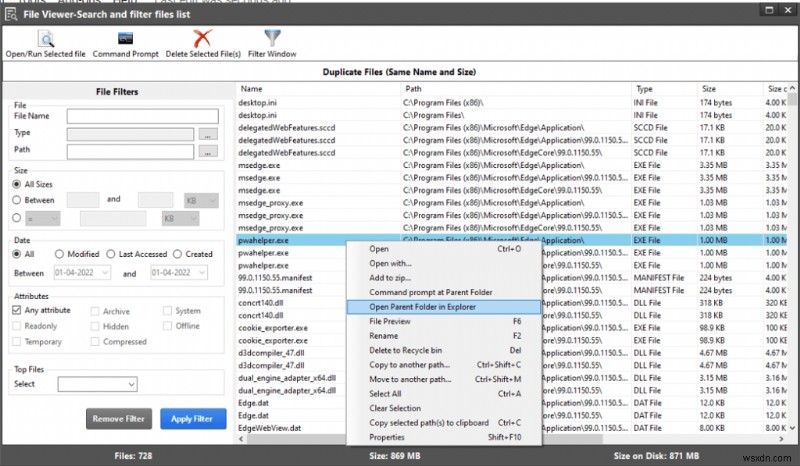Viewport: 800px width, 466px height.
Task: Select the EdgeWebView.dat row
Action: coord(512,428)
